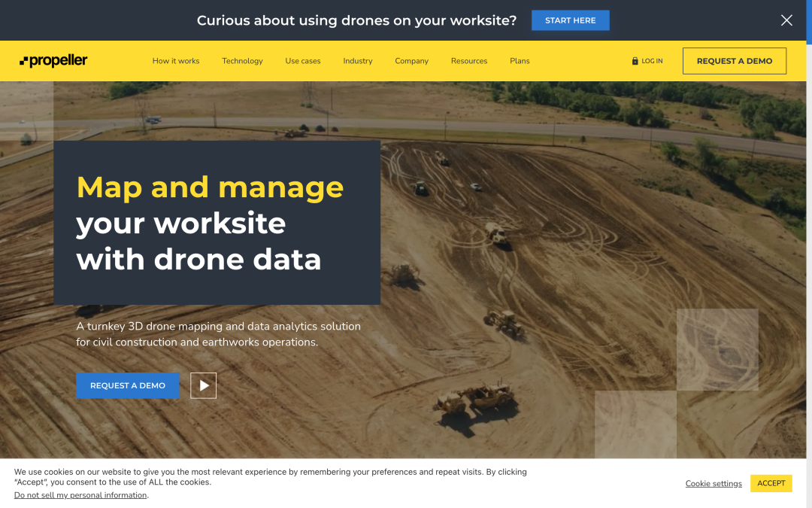Viewport: 812px width, 508px height.
Task: Select the Plans tab in navigation
Action: pyautogui.click(x=519, y=61)
